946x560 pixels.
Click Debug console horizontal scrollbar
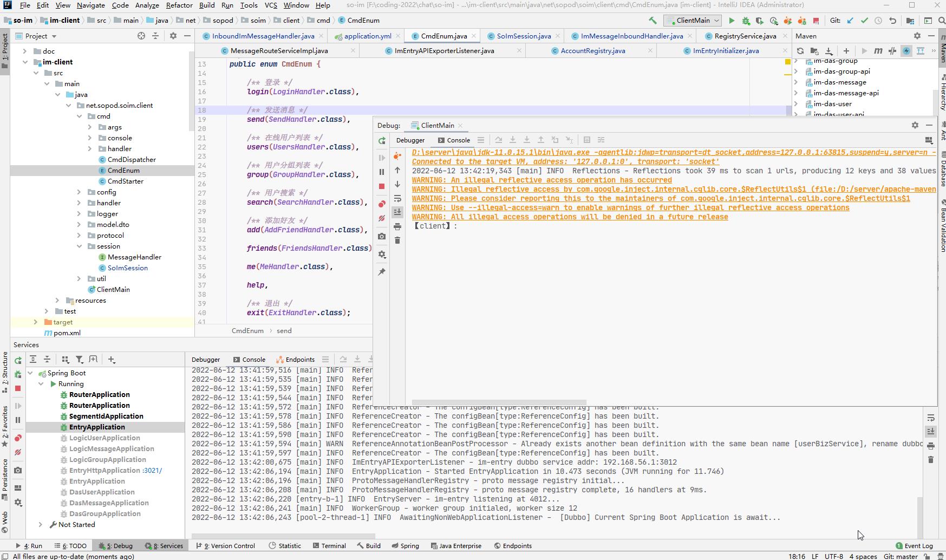(x=499, y=402)
